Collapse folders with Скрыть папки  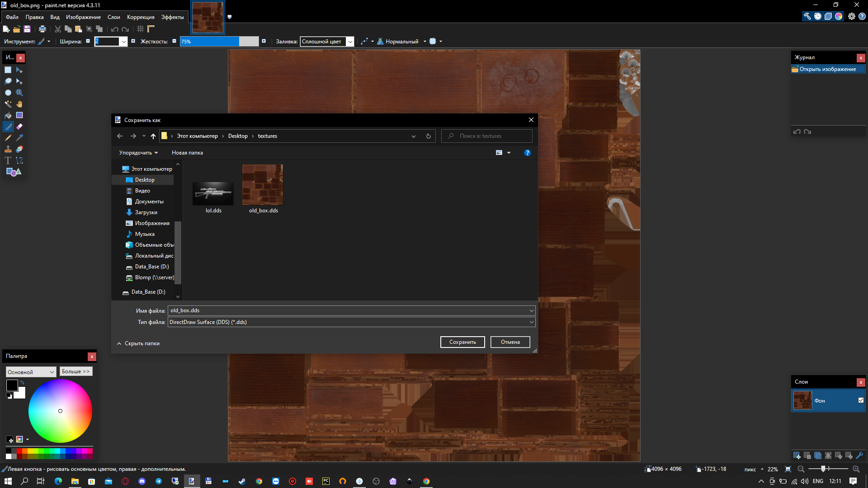click(138, 343)
